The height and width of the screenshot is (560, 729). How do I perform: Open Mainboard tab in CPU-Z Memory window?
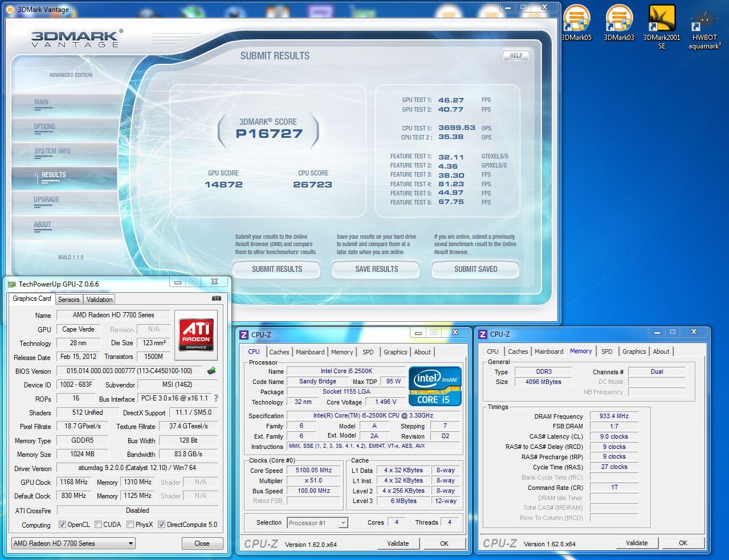(549, 351)
